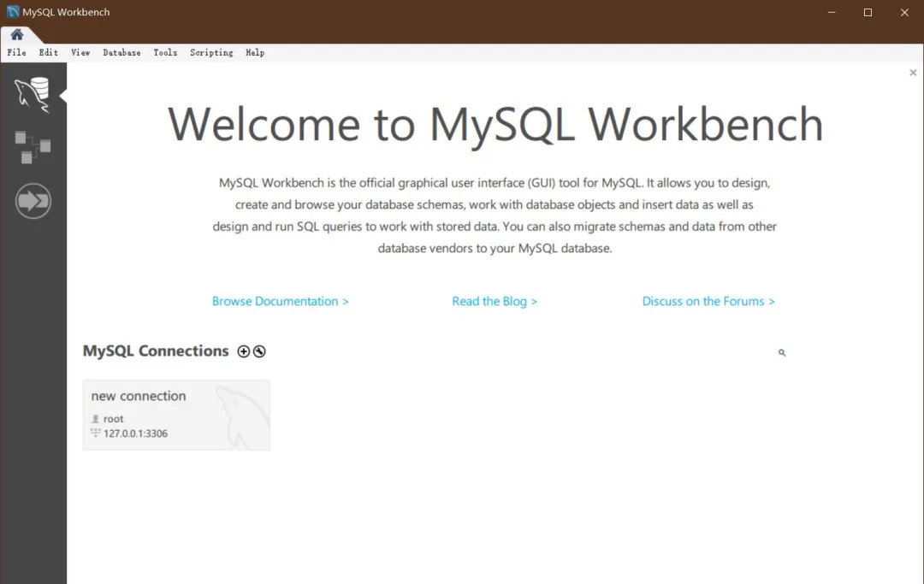
Task: Open the 'new connection' tile for root
Action: click(175, 415)
